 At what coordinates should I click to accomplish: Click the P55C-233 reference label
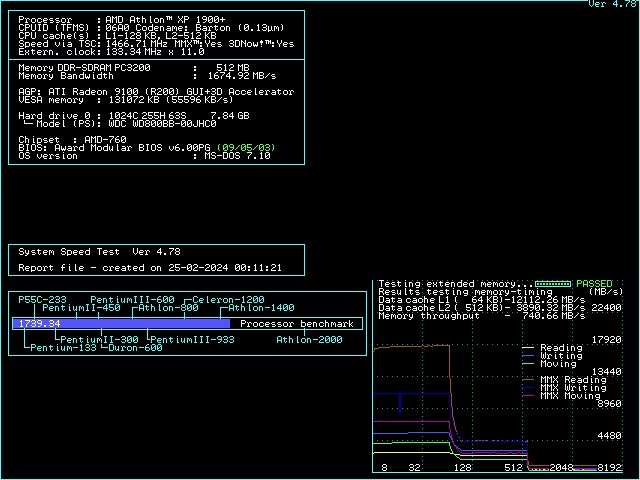(42, 300)
